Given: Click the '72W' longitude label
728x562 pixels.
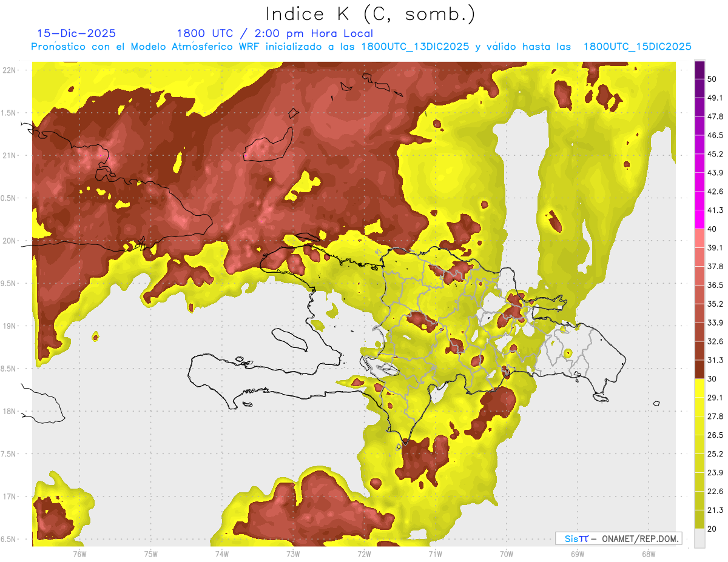Looking at the screenshot, I should (364, 554).
